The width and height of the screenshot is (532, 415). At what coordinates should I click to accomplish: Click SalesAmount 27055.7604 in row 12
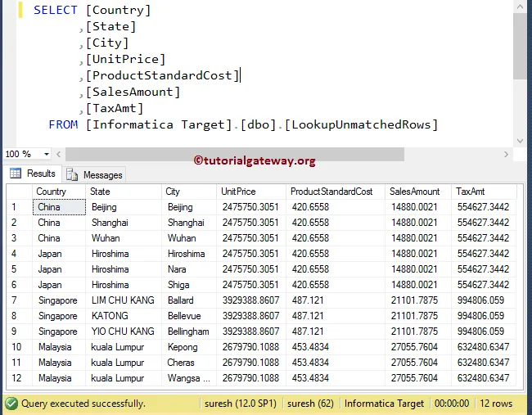click(418, 378)
